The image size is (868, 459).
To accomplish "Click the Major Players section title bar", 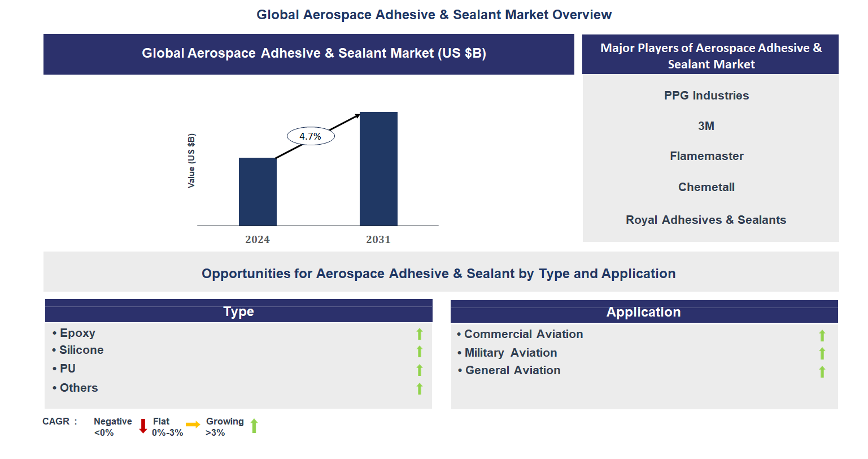I will (x=709, y=56).
